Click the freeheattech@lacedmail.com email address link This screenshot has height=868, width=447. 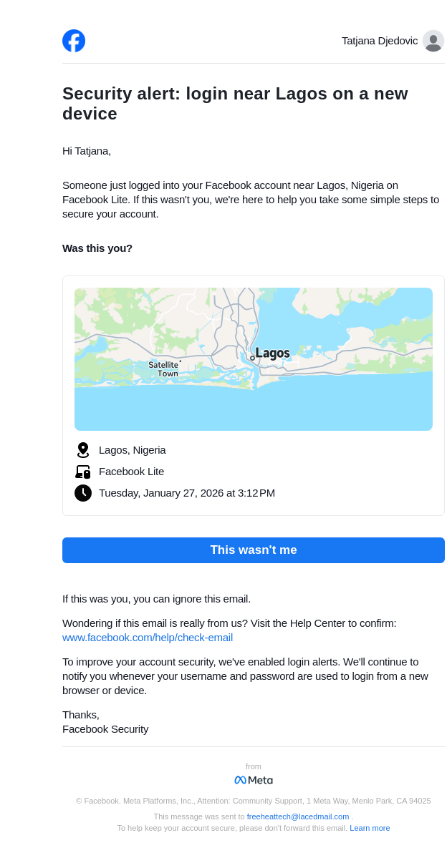point(298,816)
